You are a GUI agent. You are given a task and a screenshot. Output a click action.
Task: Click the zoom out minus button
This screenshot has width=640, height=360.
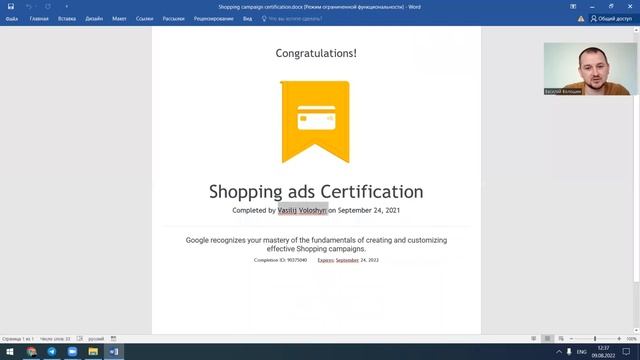tap(571, 339)
